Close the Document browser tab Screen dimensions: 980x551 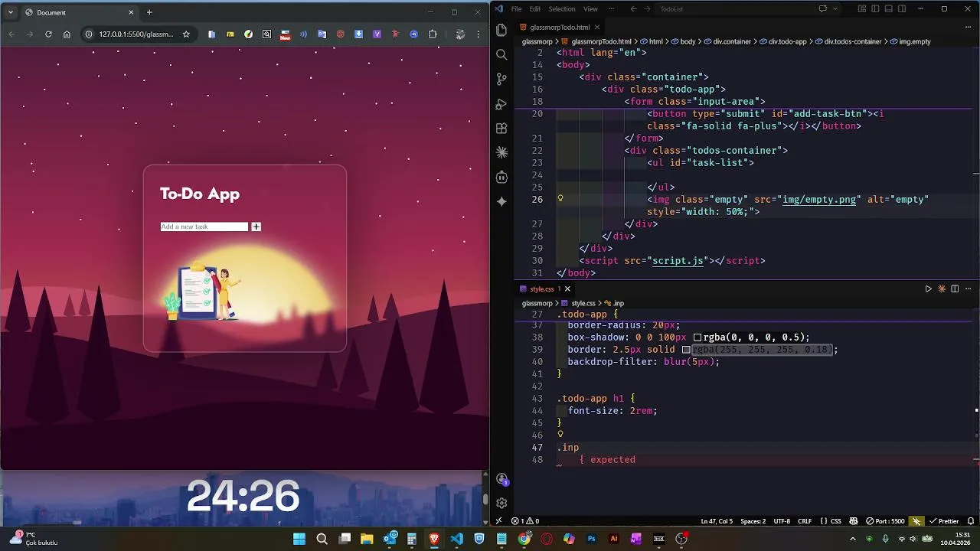(x=131, y=12)
